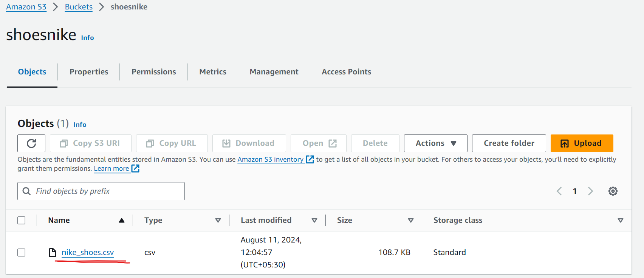Viewport: 644px width, 278px height.
Task: Click the external link icon after Learn more
Action: [x=135, y=168]
